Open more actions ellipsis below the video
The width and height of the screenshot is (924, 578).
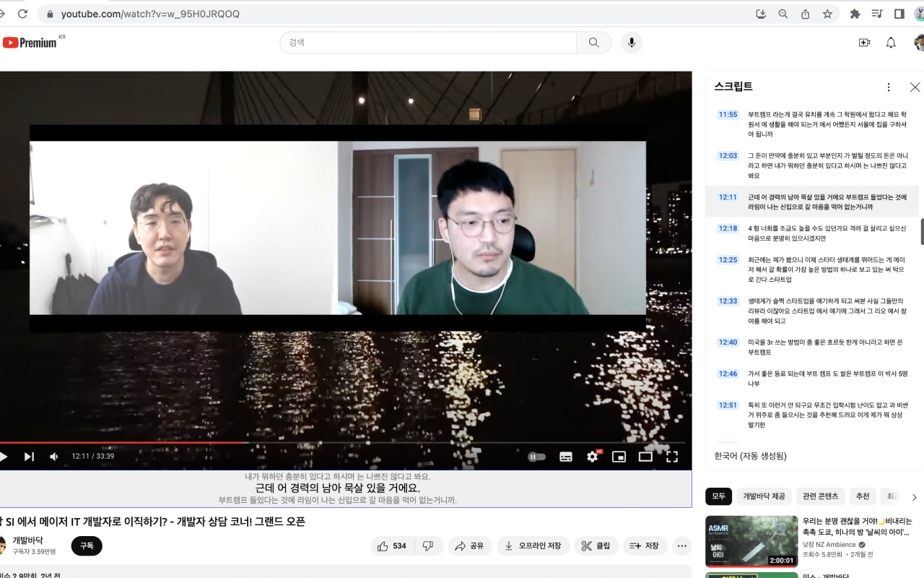pos(682,546)
